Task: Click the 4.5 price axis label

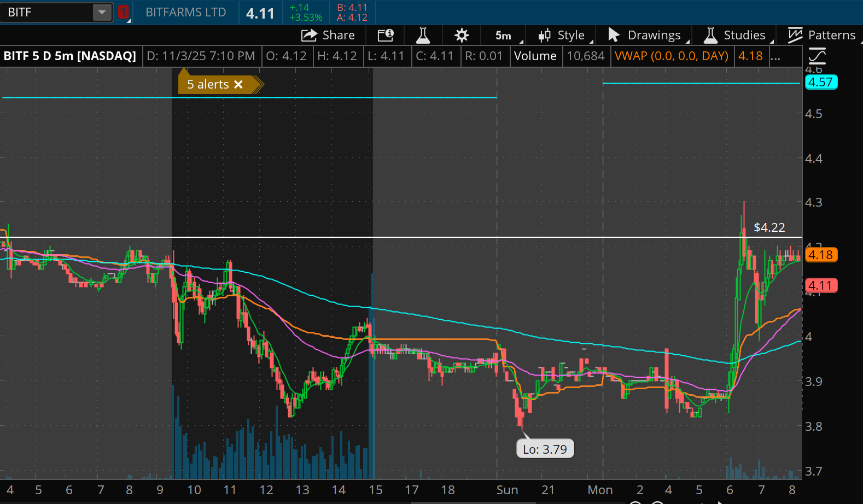Action: click(x=814, y=114)
